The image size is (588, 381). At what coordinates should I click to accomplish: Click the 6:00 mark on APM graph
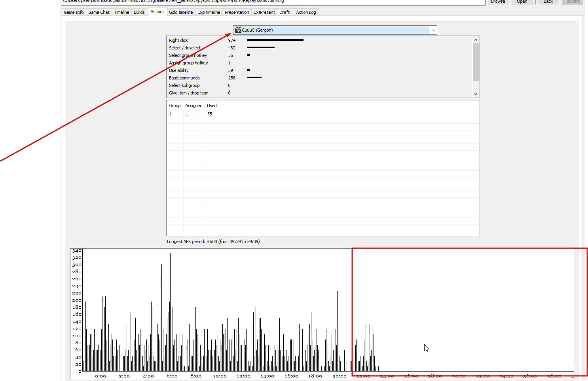pyautogui.click(x=172, y=376)
